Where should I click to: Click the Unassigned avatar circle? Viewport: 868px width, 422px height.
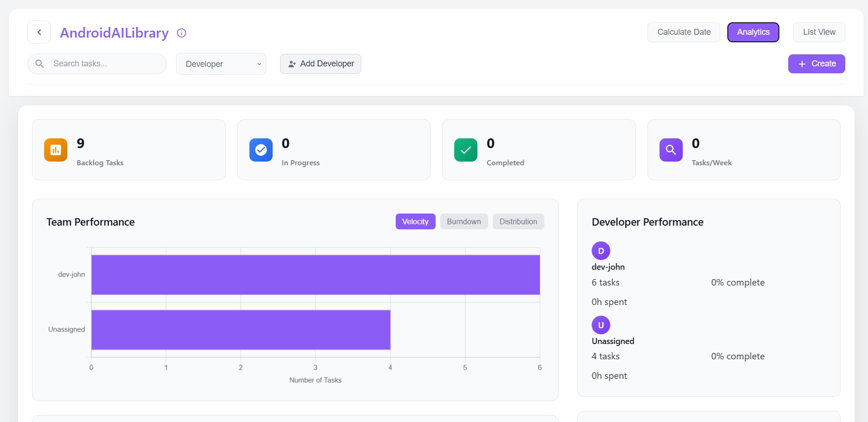point(600,325)
